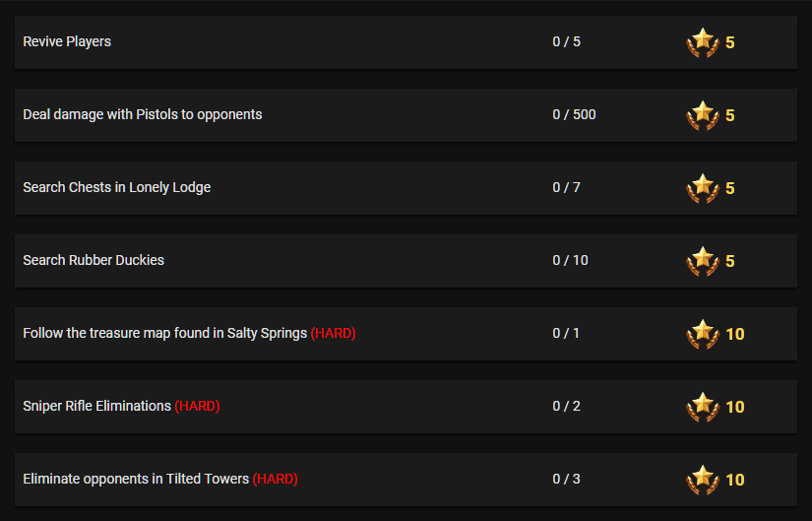Click the 0 / 10 Rubber Duckies progress
This screenshot has height=521, width=812.
point(570,260)
